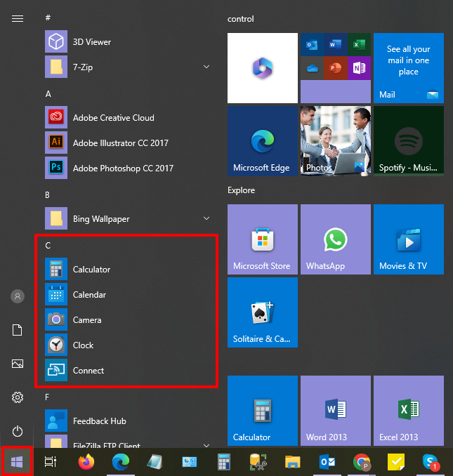Screen dimensions: 453x476
Task: Launch the Word 2013 tile
Action: coord(336,411)
